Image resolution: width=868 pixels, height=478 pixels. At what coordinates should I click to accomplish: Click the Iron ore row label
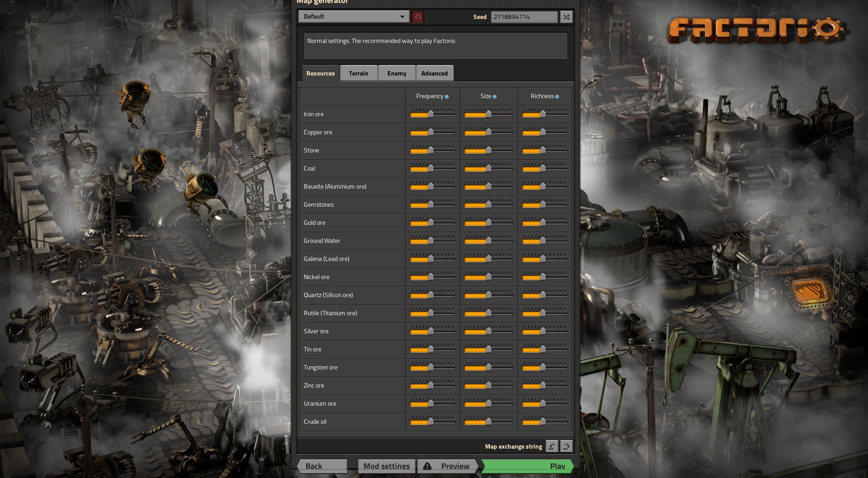tap(314, 114)
